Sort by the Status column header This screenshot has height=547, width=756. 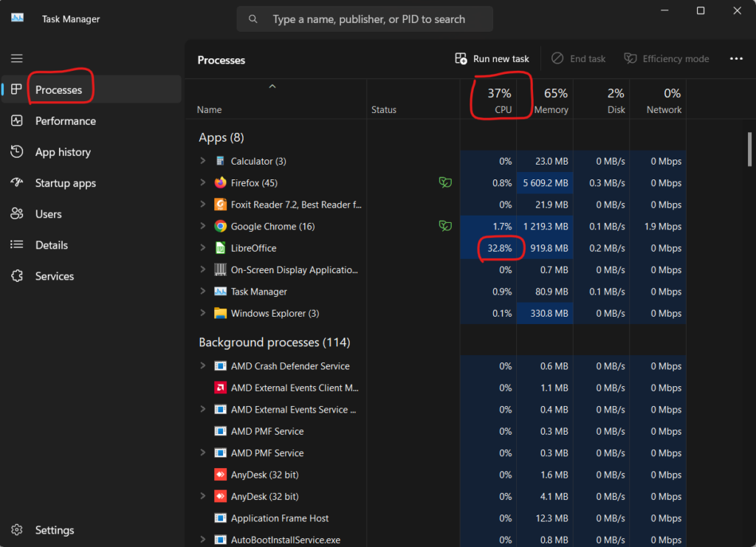pos(413,100)
